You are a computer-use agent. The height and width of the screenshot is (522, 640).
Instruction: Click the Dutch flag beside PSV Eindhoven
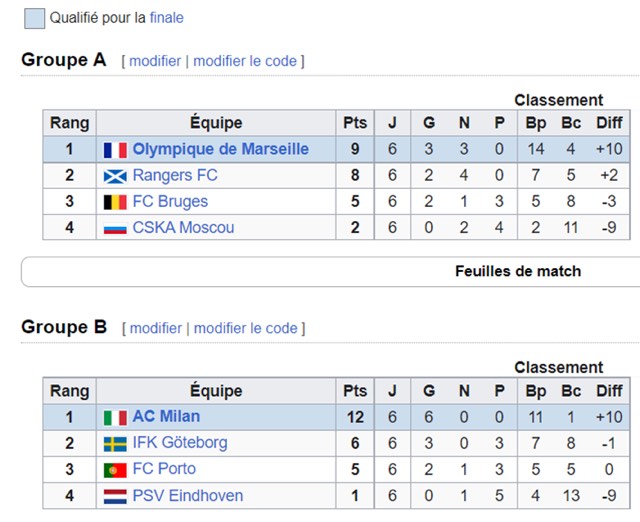coord(115,496)
